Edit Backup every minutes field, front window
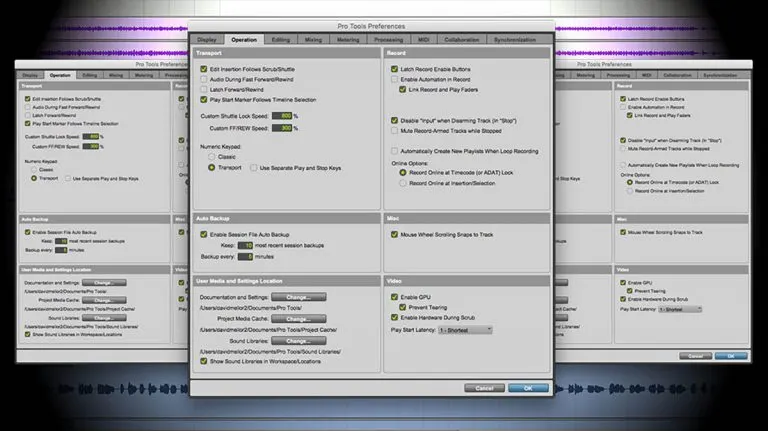 (245, 257)
